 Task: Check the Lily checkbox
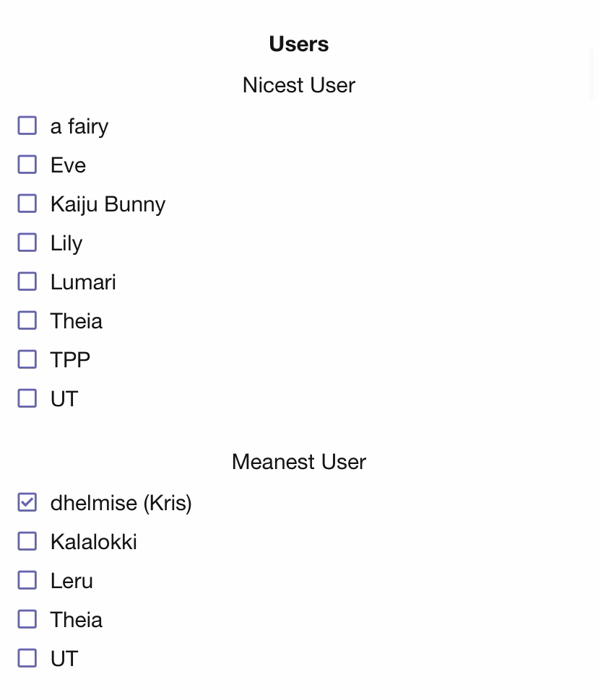point(27,242)
